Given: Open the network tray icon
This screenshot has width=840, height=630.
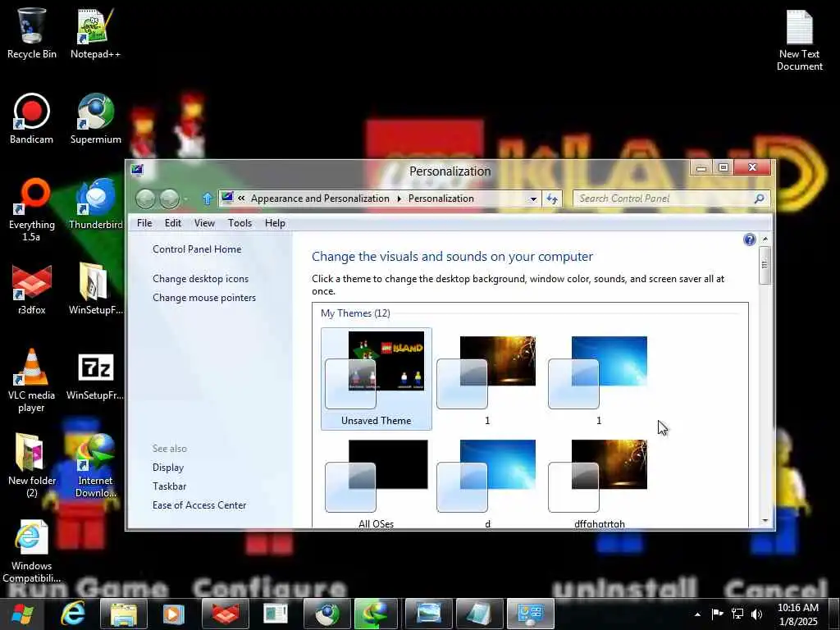Looking at the screenshot, I should [x=737, y=614].
